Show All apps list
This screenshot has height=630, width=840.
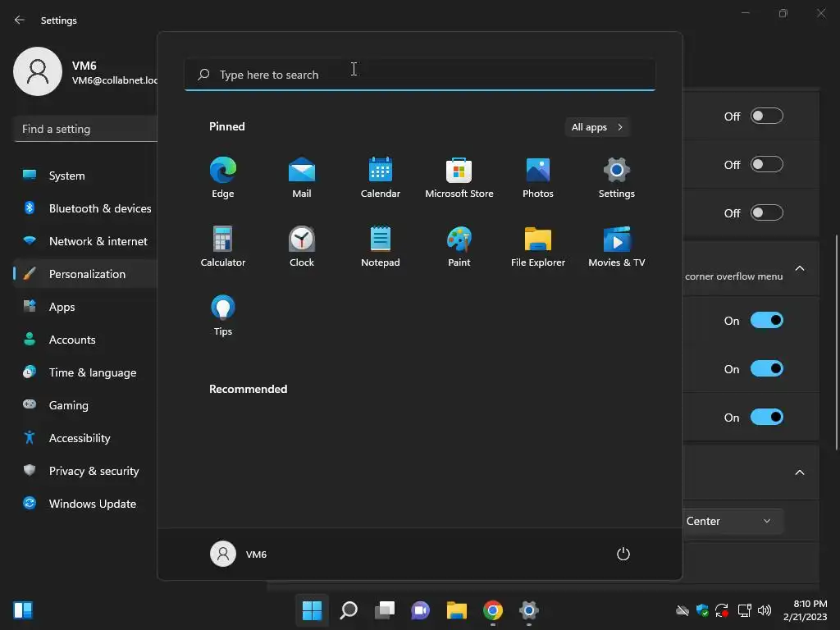(597, 127)
